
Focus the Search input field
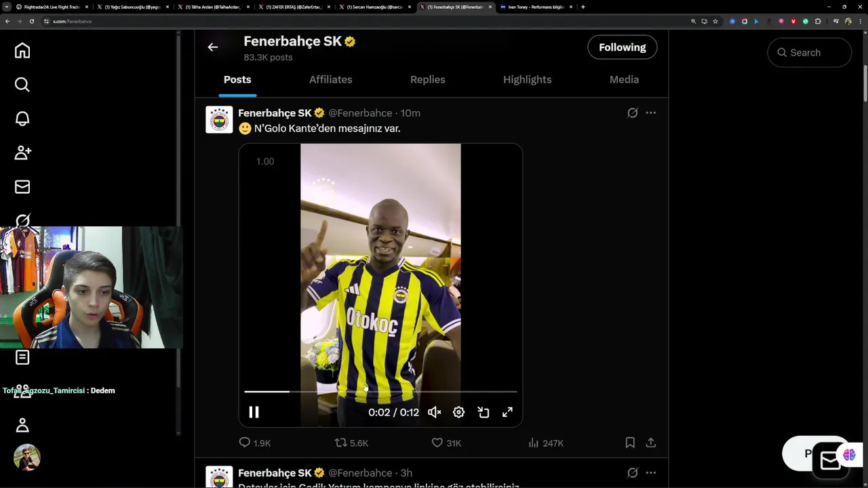pyautogui.click(x=809, y=52)
